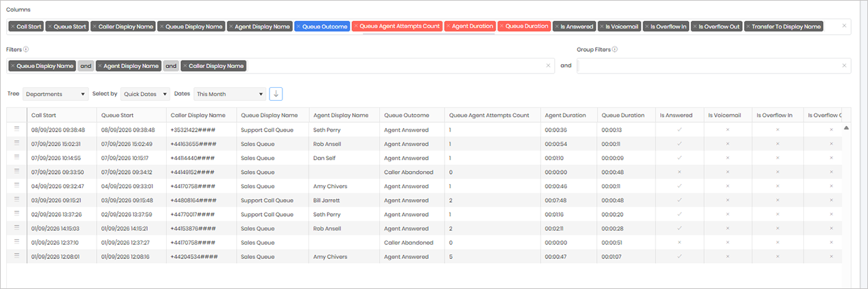Viewport: 868px width, 289px height.
Task: Remove the Queue Duration column tag
Action: pos(502,27)
